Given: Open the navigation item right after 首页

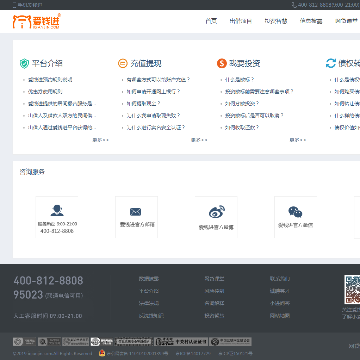Looking at the screenshot, I should (x=240, y=21).
